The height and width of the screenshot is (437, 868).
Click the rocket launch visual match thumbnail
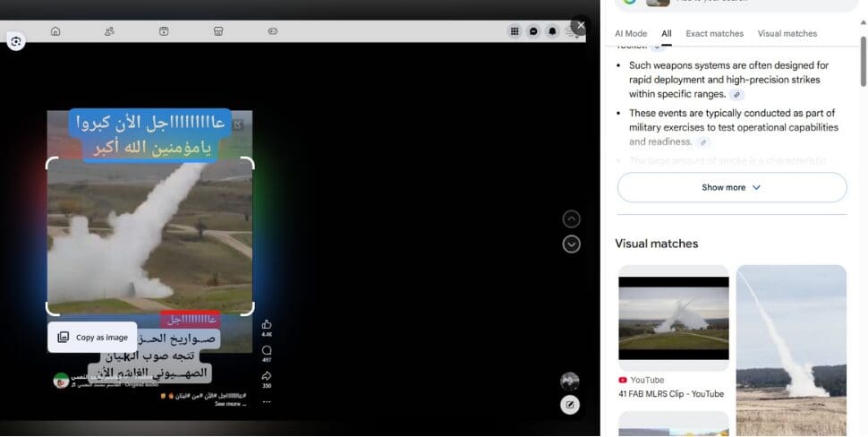pyautogui.click(x=791, y=331)
